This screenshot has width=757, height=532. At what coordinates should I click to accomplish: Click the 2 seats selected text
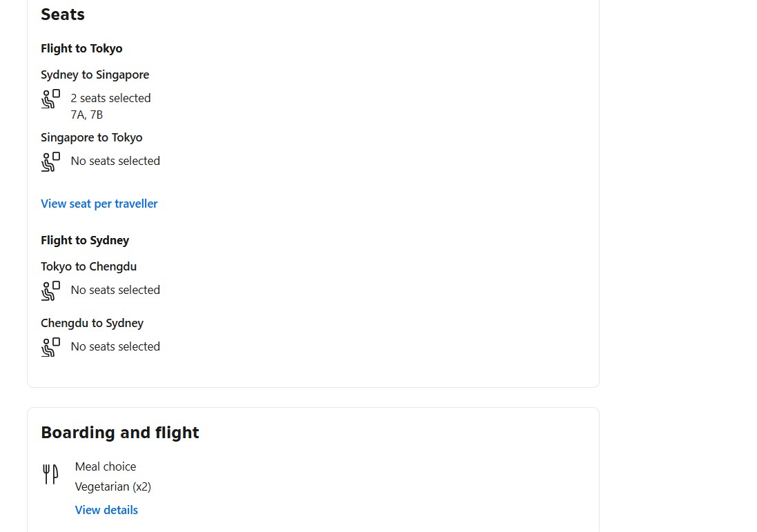pos(110,98)
